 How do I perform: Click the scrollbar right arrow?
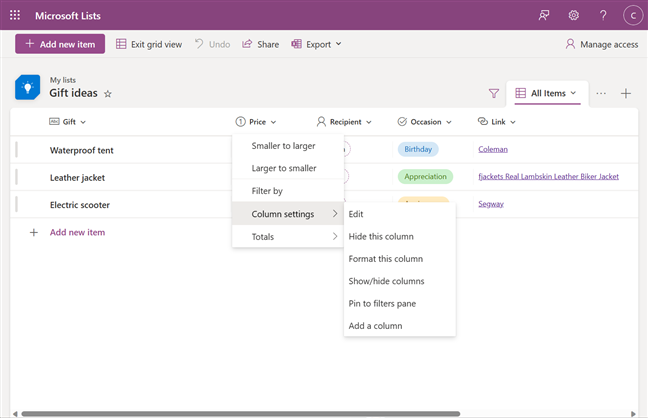click(633, 413)
